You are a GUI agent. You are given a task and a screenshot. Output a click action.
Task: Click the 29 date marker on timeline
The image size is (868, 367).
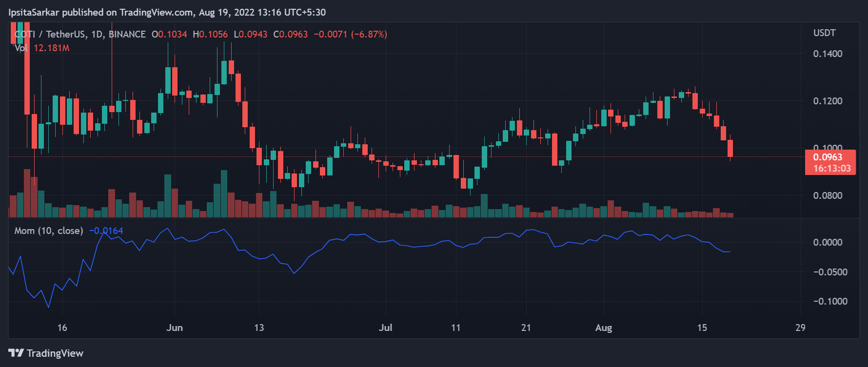click(800, 328)
